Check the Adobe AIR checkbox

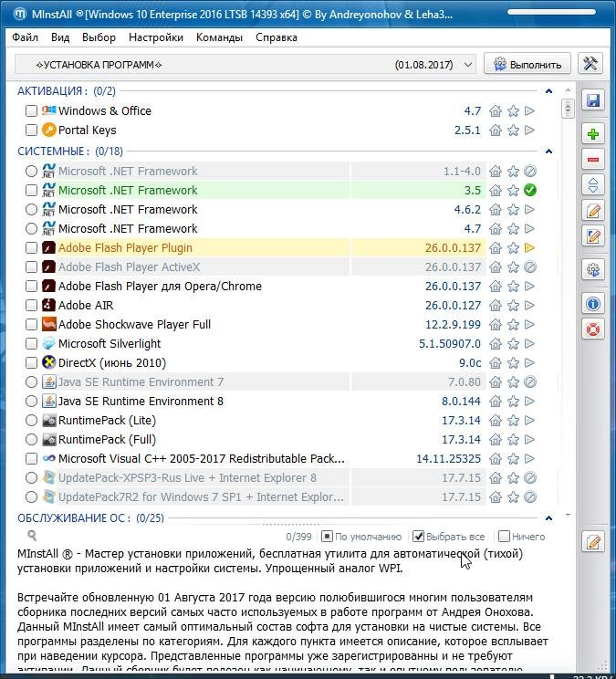pos(31,306)
